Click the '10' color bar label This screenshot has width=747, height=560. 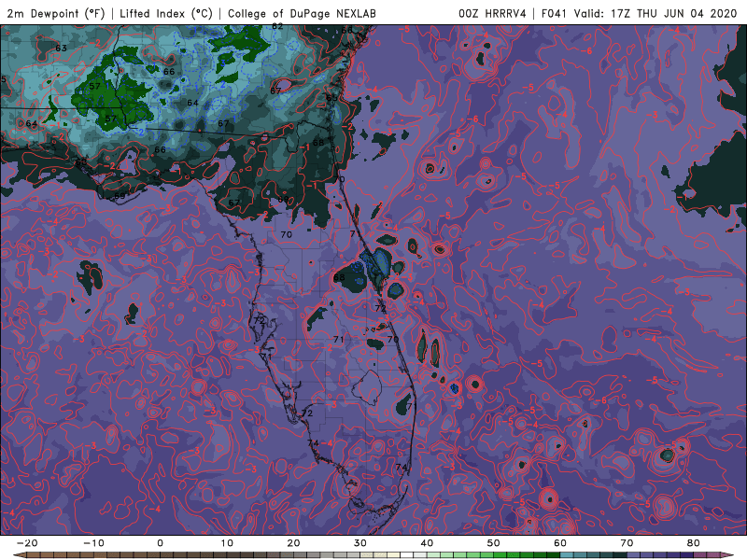(227, 543)
